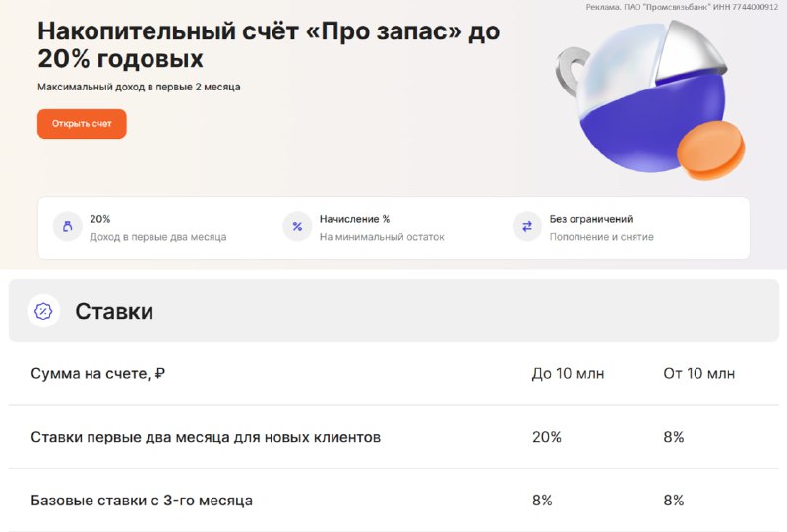Click the piggy bank sphere illustration

click(x=651, y=100)
